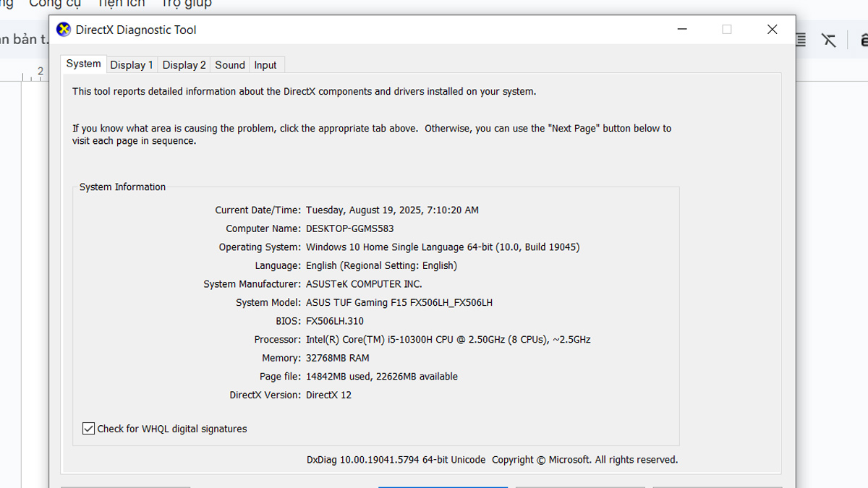This screenshot has height=488, width=868.
Task: Select the ASUSTeK COMPUTER INC. manufacturer value
Action: (x=364, y=284)
